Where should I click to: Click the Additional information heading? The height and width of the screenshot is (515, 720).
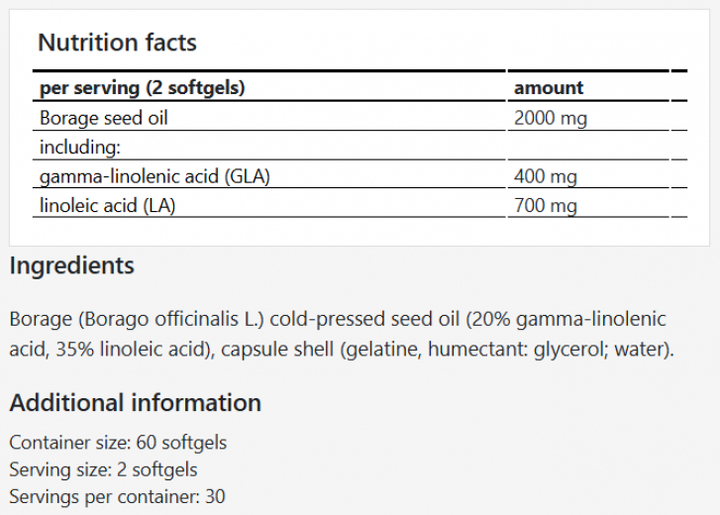pyautogui.click(x=135, y=403)
